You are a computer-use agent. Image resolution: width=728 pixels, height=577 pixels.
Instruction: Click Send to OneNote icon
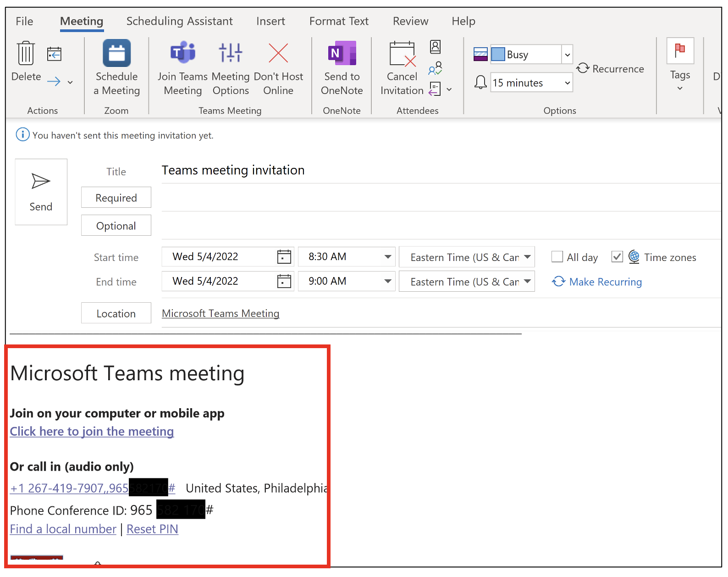342,53
